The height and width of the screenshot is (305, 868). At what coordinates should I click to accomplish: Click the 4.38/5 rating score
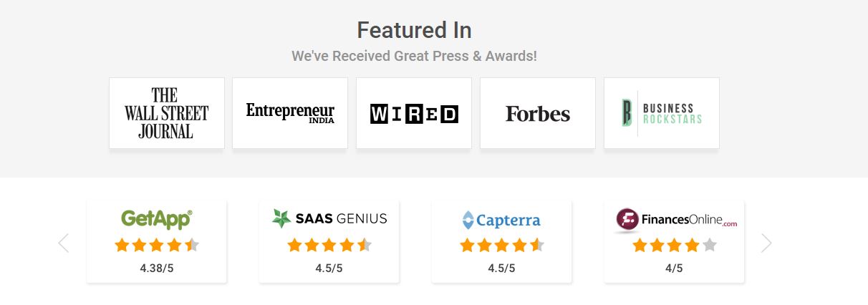click(x=157, y=268)
